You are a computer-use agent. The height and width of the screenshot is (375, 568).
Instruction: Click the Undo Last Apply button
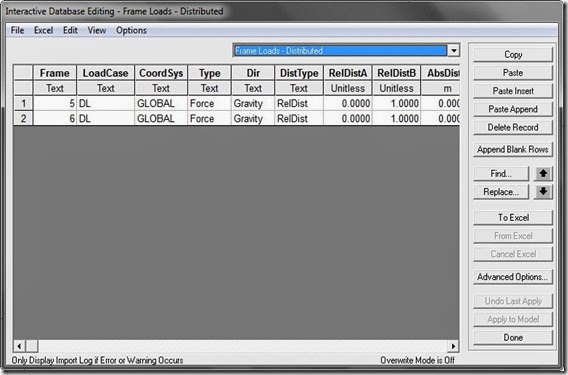513,301
